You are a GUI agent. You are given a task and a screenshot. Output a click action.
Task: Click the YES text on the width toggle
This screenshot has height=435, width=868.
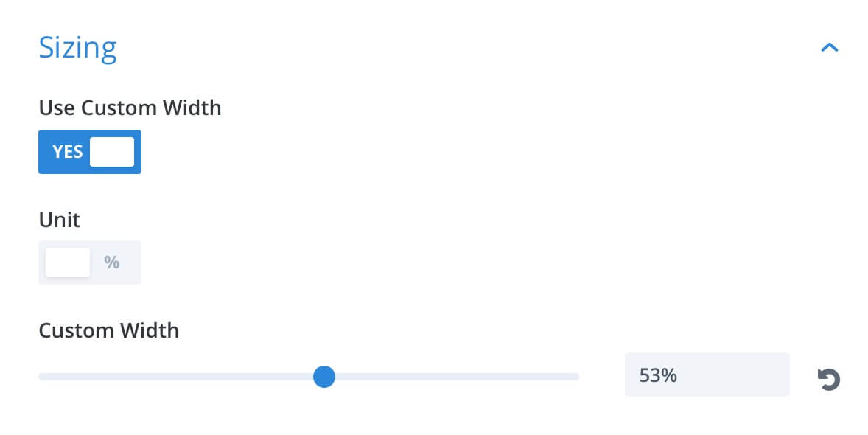68,152
